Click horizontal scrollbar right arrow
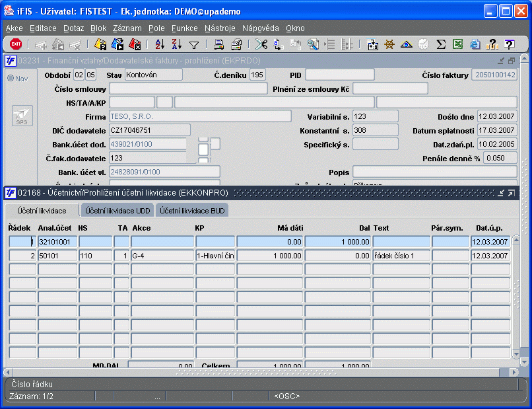The image size is (532, 409). (x=514, y=372)
